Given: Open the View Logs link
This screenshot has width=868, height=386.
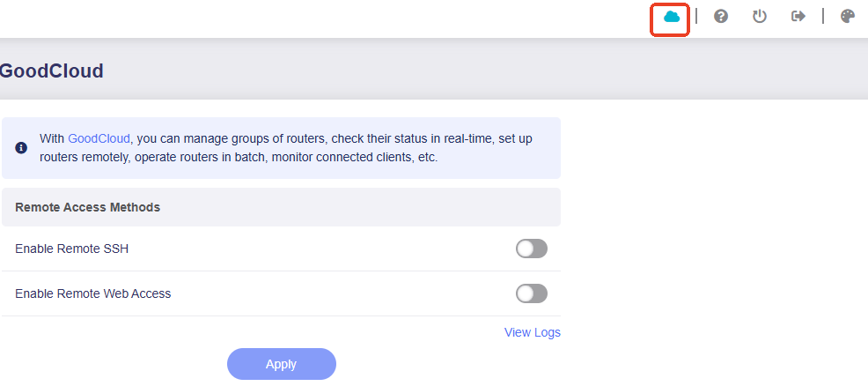Looking at the screenshot, I should click(x=532, y=332).
